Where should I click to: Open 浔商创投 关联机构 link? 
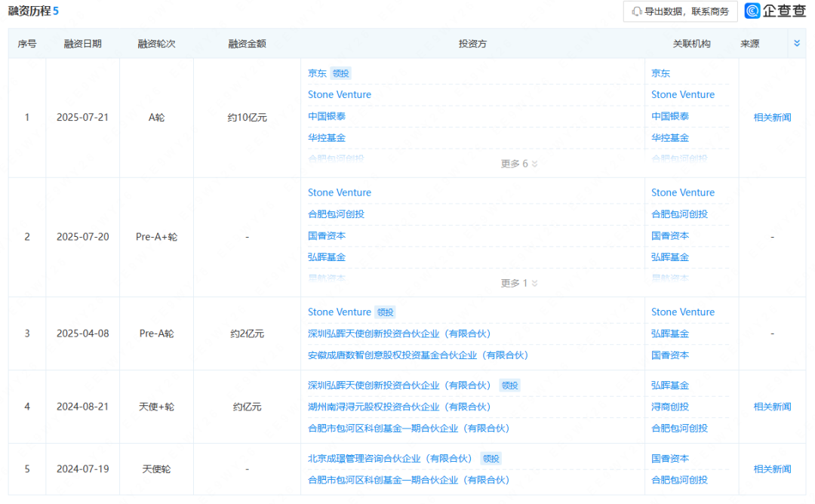[x=670, y=407]
